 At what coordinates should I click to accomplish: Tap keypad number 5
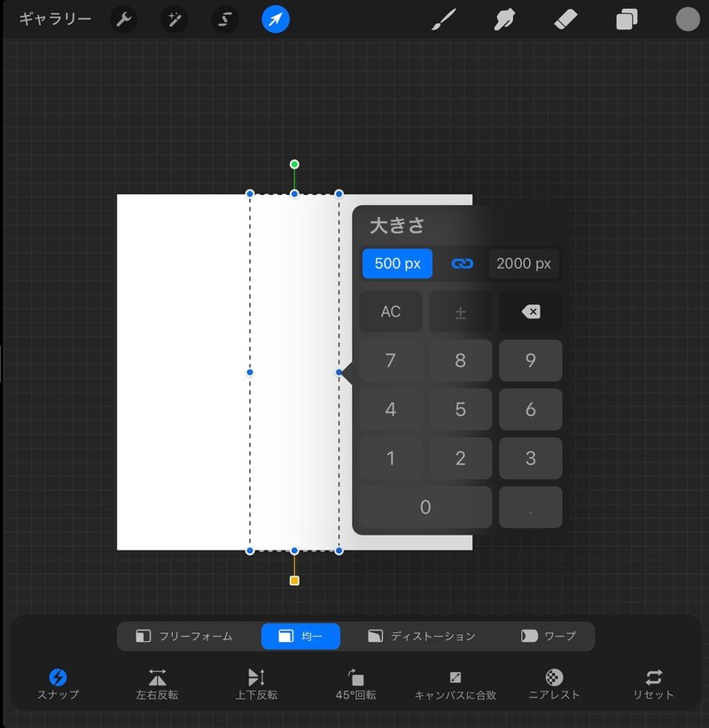(x=460, y=410)
